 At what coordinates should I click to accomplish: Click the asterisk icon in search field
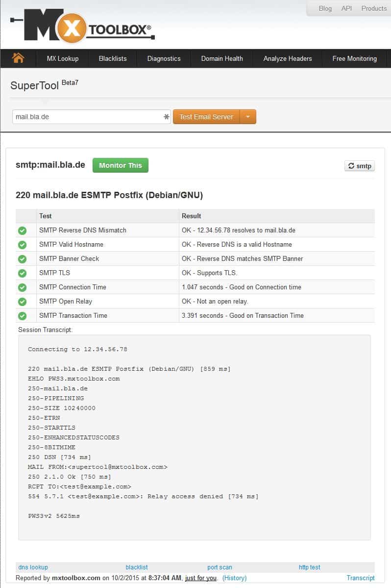pyautogui.click(x=166, y=117)
